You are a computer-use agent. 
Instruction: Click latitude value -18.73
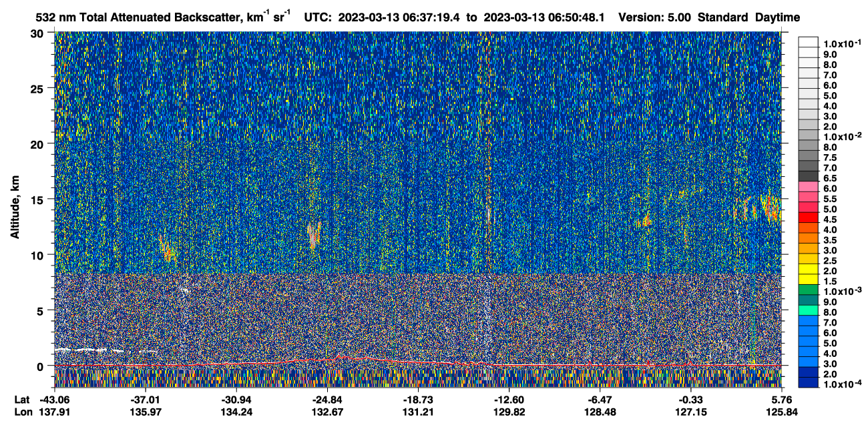tap(417, 399)
